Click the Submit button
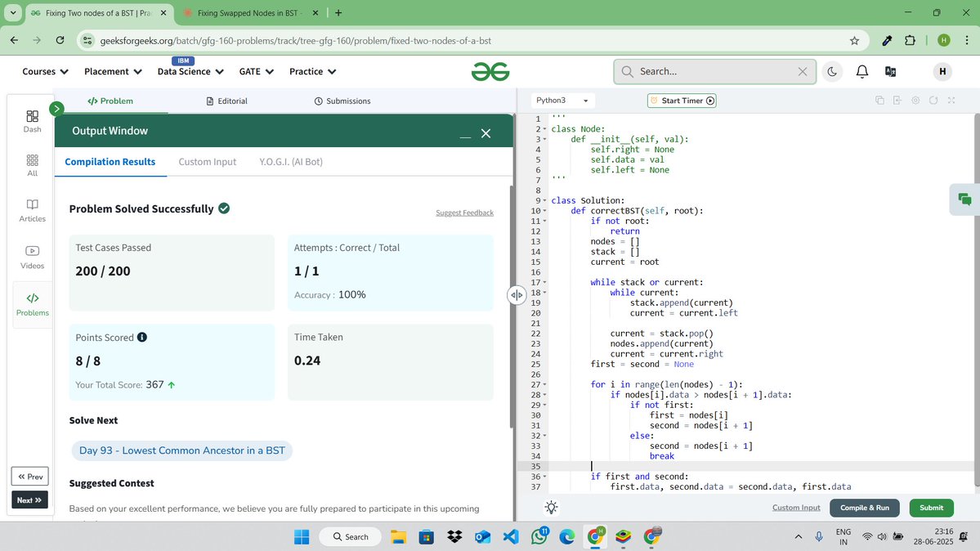 [x=931, y=507]
